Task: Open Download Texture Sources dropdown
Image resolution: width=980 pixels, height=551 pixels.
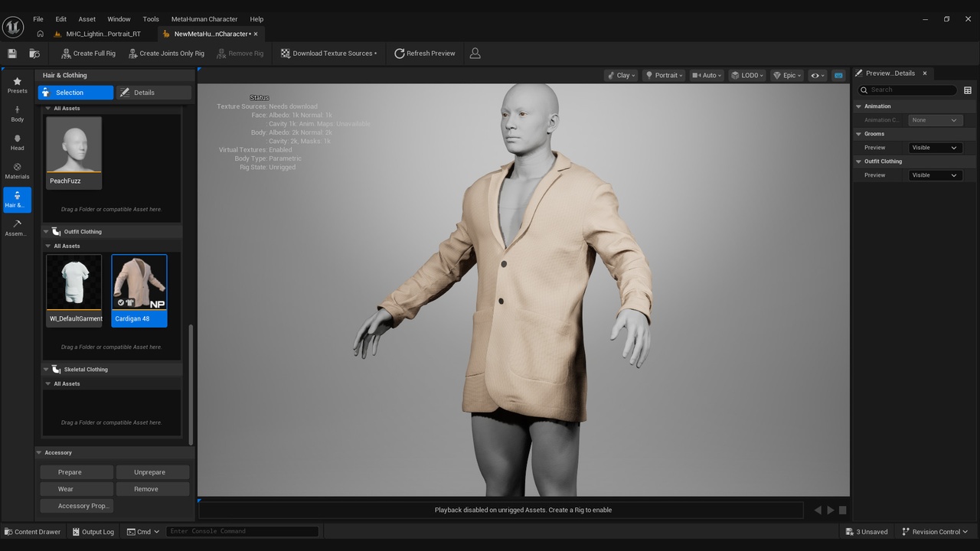Action: (x=328, y=54)
